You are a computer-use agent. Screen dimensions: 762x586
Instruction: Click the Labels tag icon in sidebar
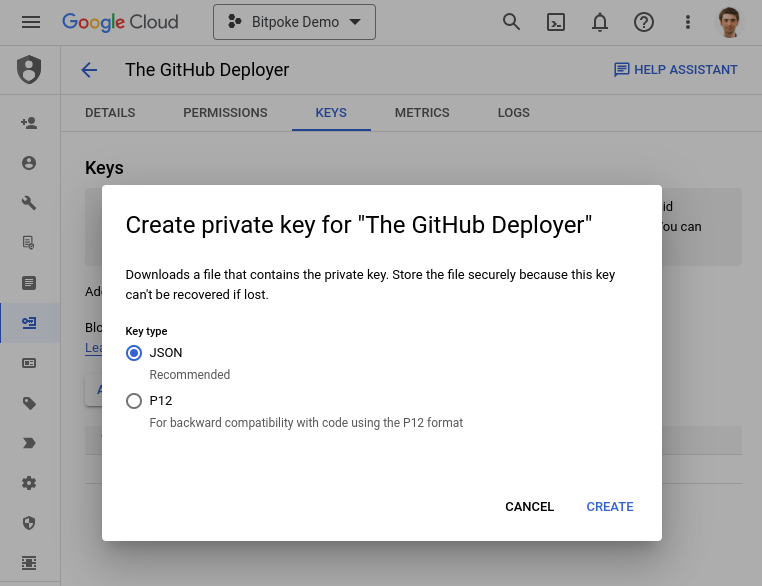(x=29, y=403)
